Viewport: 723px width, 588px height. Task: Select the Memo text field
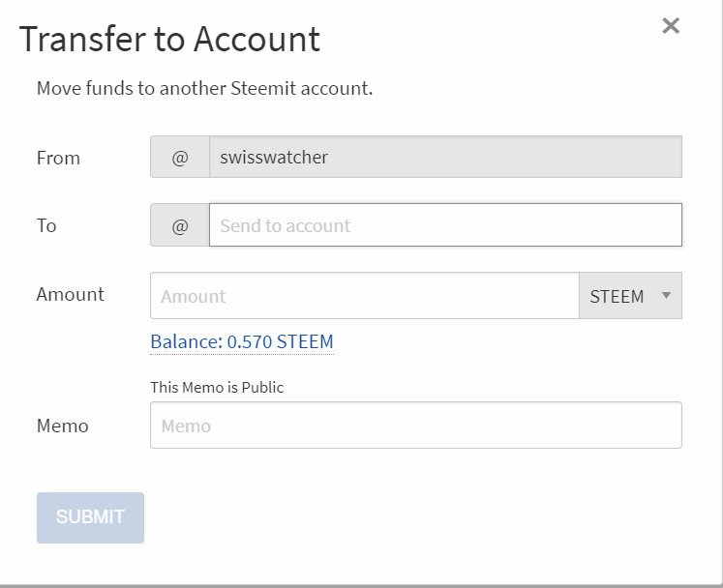416,426
